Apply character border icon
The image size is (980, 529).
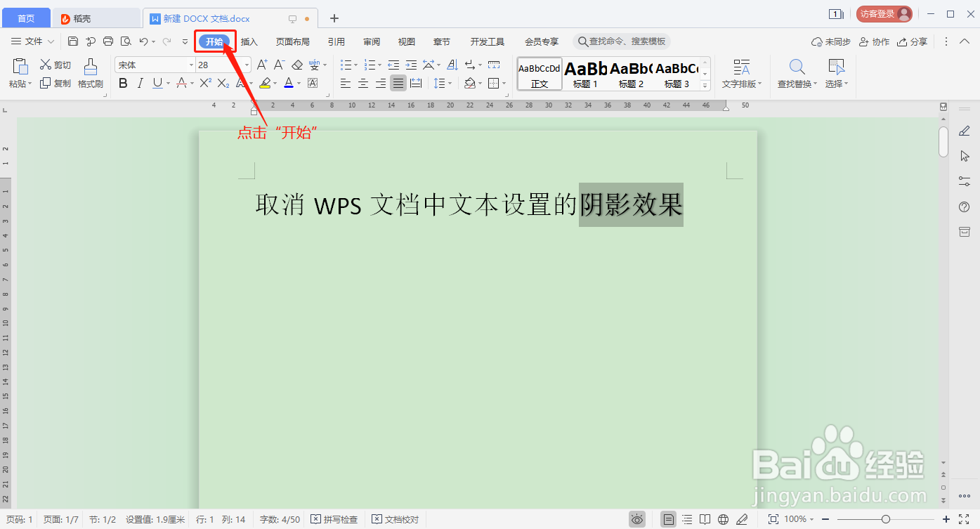click(x=313, y=83)
